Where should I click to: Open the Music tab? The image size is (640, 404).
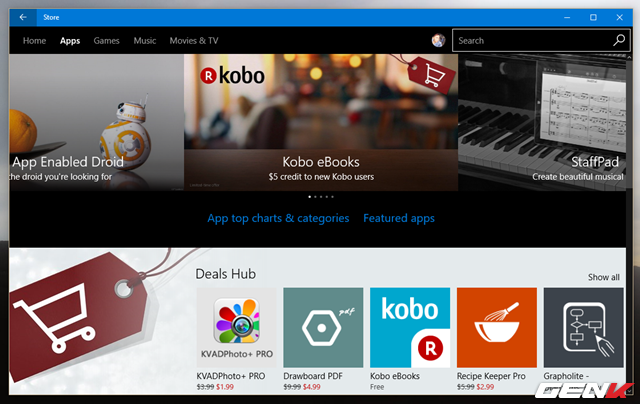coord(145,40)
